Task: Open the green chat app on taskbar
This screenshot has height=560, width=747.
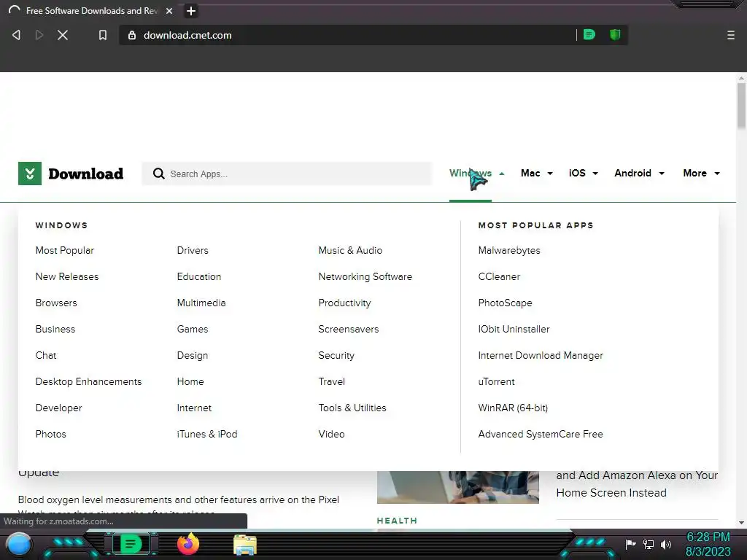Action: (x=131, y=544)
